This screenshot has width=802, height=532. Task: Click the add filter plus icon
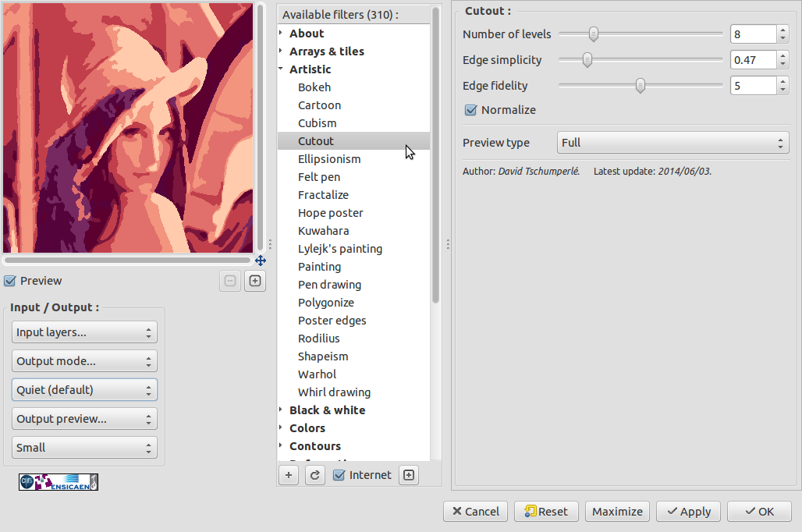pos(289,475)
